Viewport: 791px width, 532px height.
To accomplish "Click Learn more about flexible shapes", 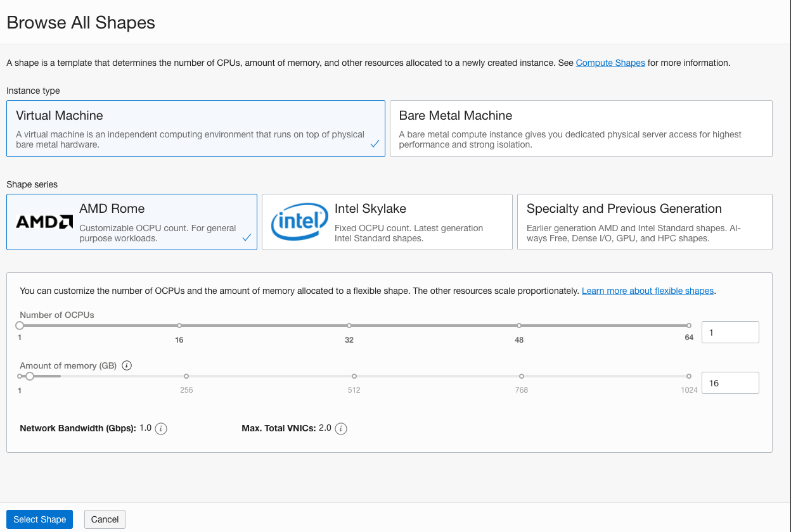I will [647, 291].
